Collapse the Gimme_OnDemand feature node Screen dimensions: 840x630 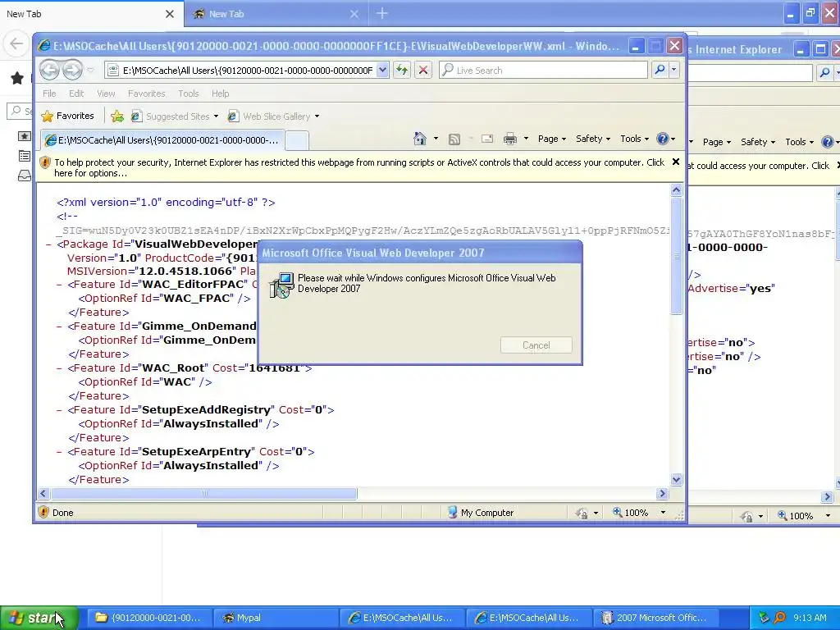[59, 326]
